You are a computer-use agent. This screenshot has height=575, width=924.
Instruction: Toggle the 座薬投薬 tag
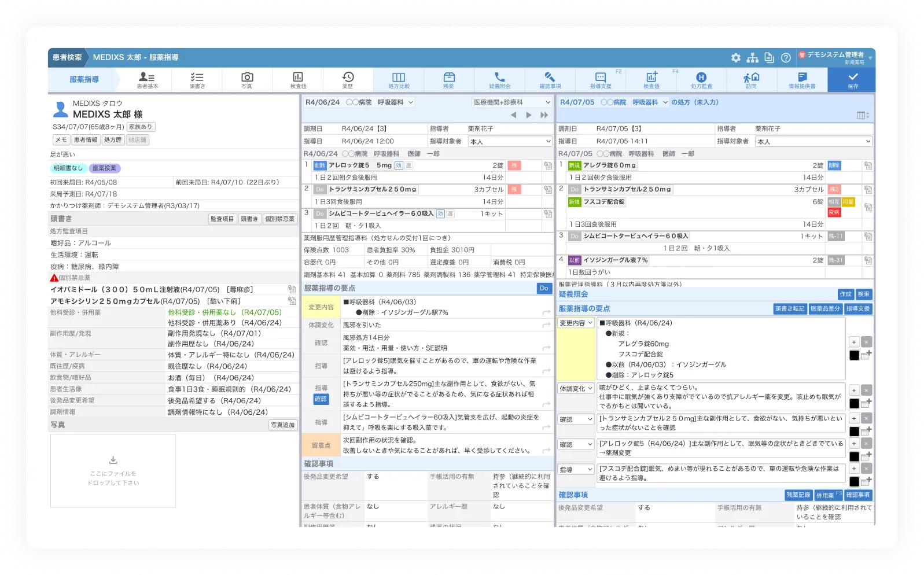click(x=104, y=168)
